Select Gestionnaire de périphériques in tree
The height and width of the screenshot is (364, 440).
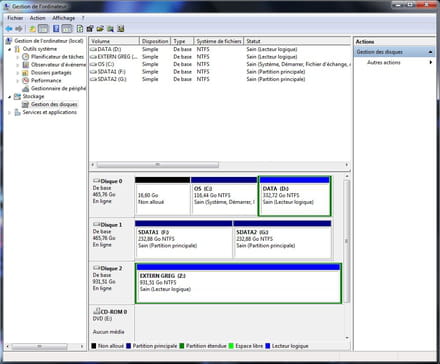(58, 88)
